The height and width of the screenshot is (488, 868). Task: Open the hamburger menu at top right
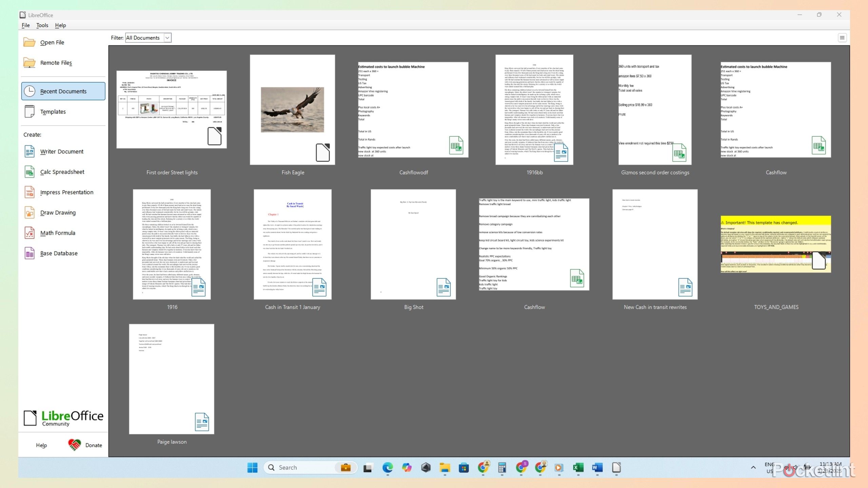point(842,38)
